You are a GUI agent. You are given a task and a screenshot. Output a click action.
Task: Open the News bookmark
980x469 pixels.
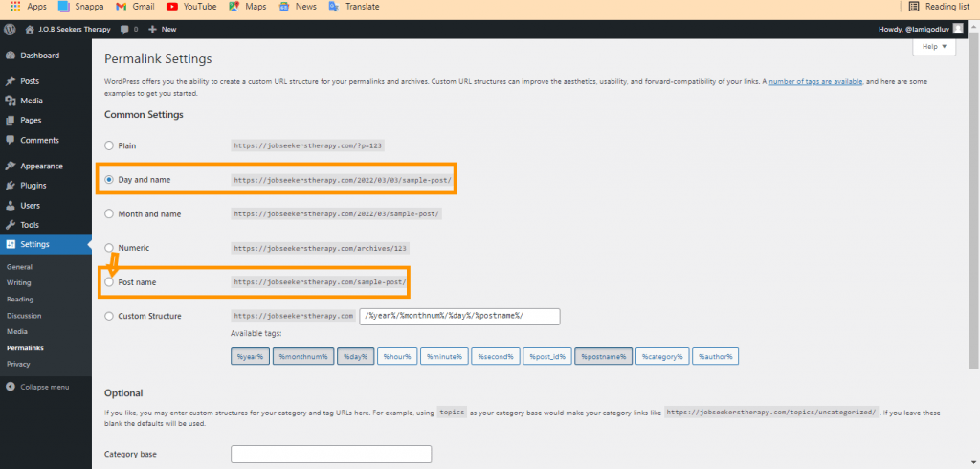(297, 7)
